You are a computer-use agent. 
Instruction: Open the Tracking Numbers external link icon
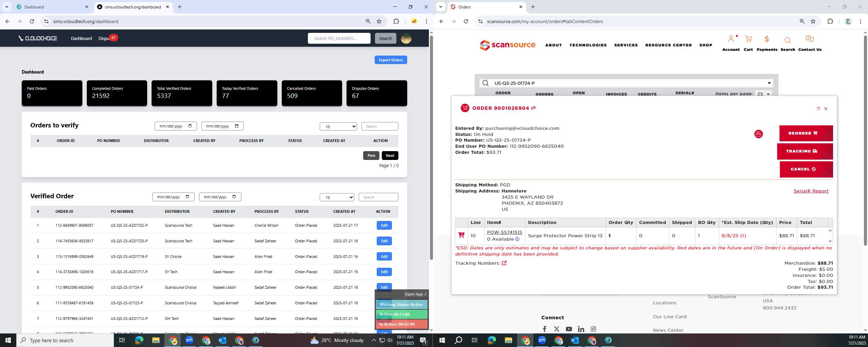pos(504,263)
